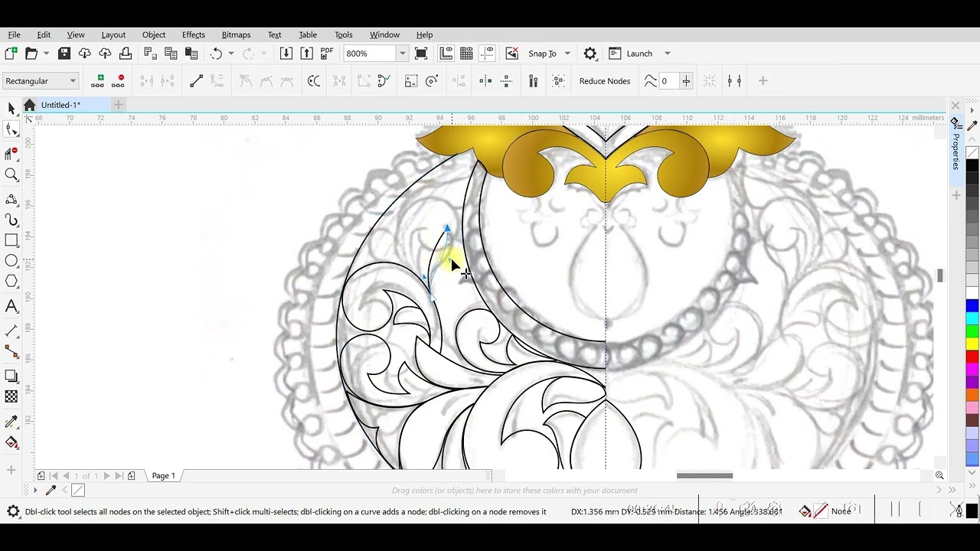Click the horizontal scrollbar thumb

pyautogui.click(x=704, y=476)
